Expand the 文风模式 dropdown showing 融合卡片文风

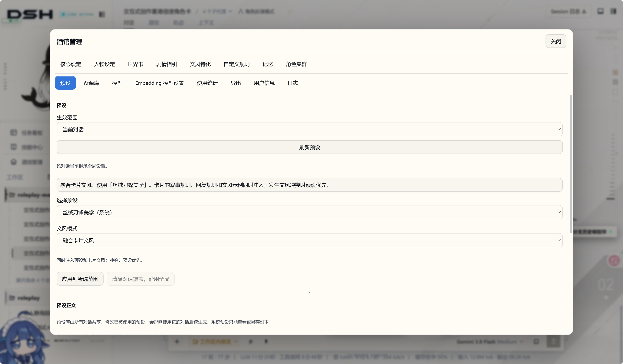click(x=309, y=241)
